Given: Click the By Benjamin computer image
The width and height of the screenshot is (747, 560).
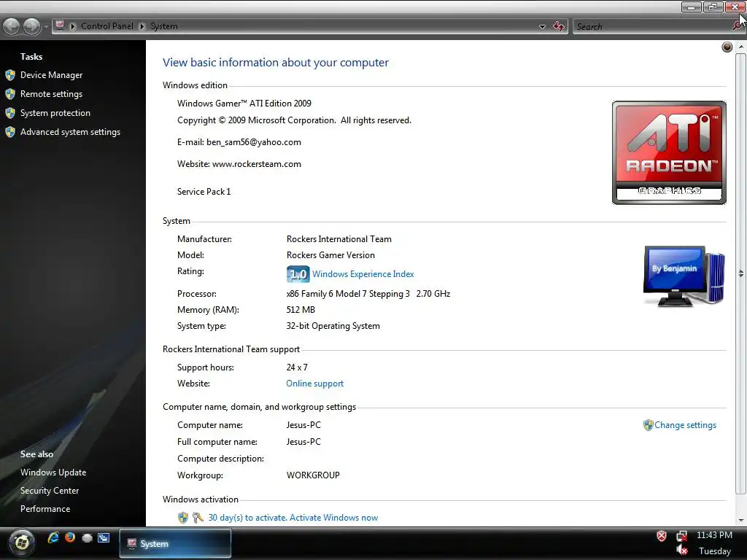Looking at the screenshot, I should coord(684,276).
